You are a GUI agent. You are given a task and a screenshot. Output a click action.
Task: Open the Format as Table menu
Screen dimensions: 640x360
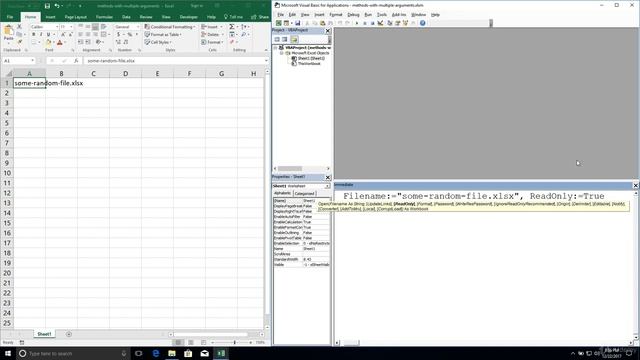pyautogui.click(x=163, y=35)
